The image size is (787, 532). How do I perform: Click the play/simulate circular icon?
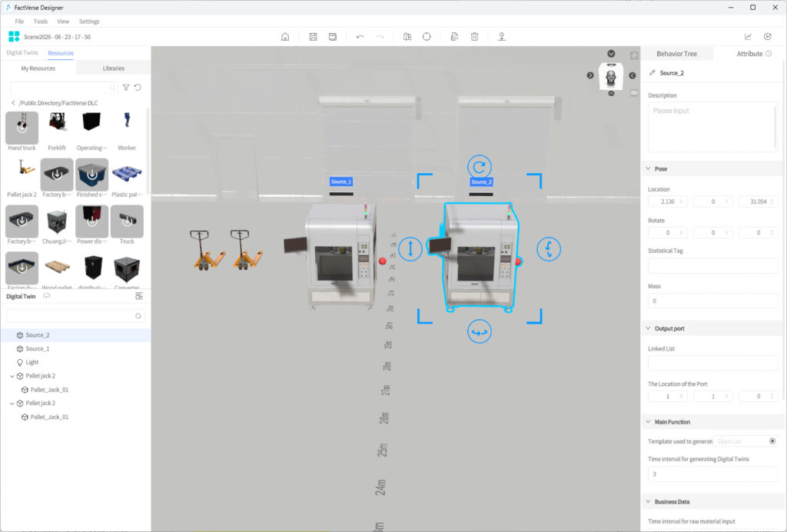pos(768,37)
